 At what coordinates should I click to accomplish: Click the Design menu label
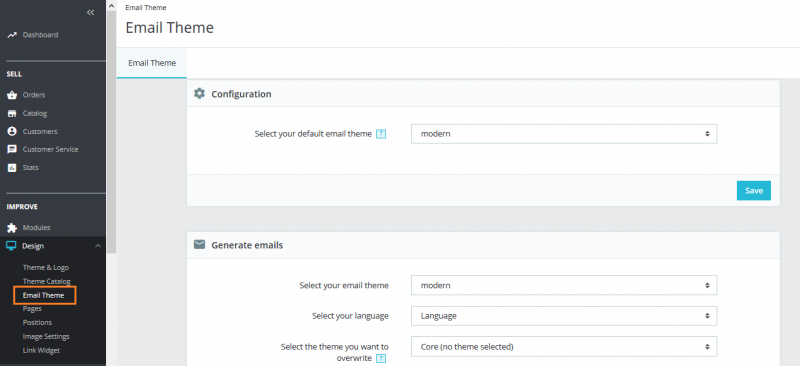[33, 246]
